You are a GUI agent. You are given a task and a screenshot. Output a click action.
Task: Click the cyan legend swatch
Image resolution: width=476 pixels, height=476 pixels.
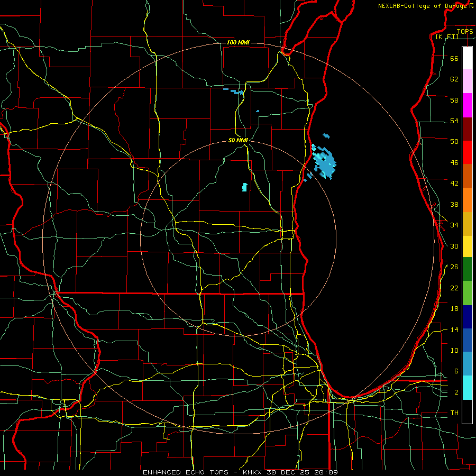[467, 388]
